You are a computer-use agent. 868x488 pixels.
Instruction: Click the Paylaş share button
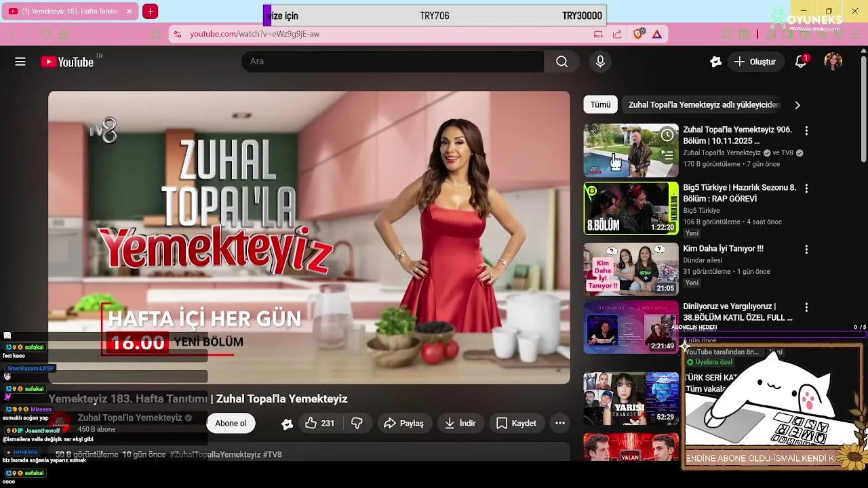click(x=404, y=423)
